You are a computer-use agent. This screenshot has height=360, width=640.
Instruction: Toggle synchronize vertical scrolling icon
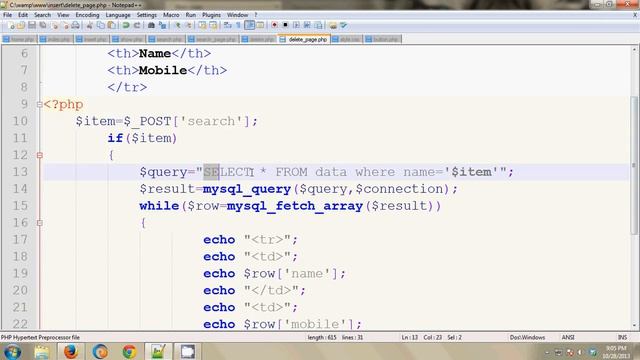coord(202,25)
